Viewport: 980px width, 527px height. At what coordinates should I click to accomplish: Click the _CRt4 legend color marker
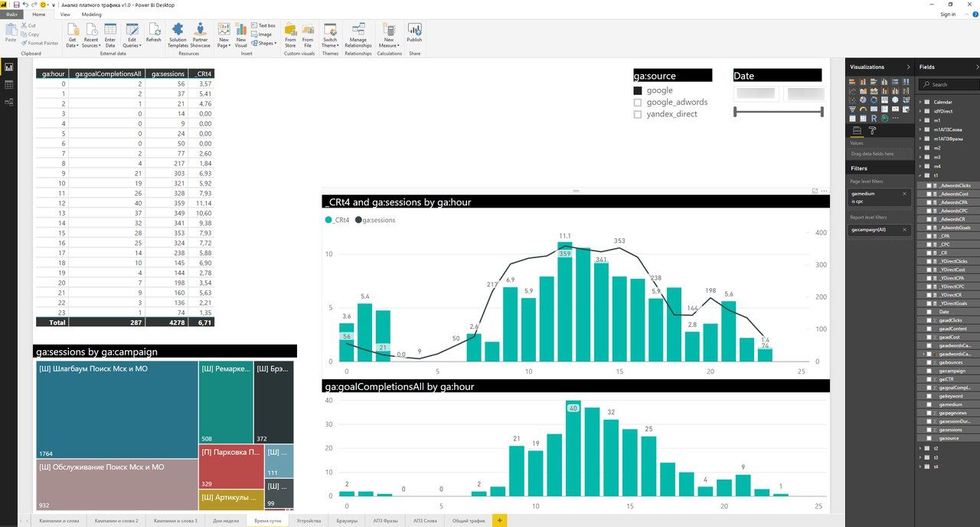(329, 220)
